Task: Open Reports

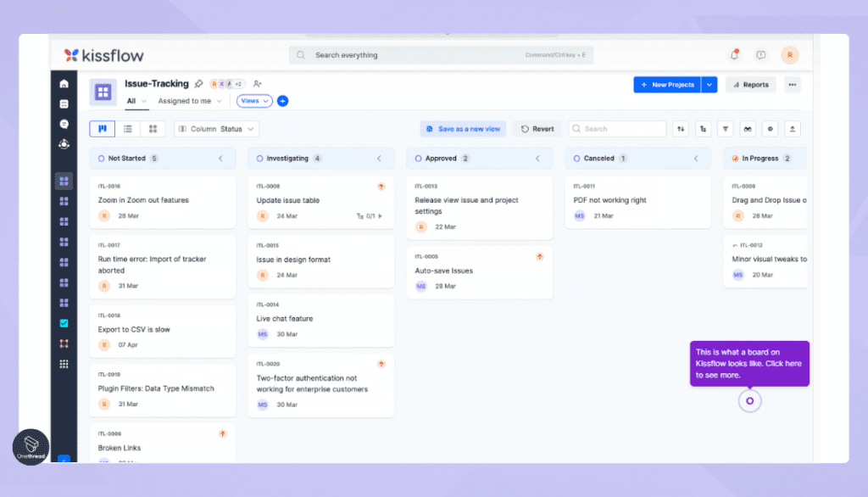Action: tap(751, 85)
